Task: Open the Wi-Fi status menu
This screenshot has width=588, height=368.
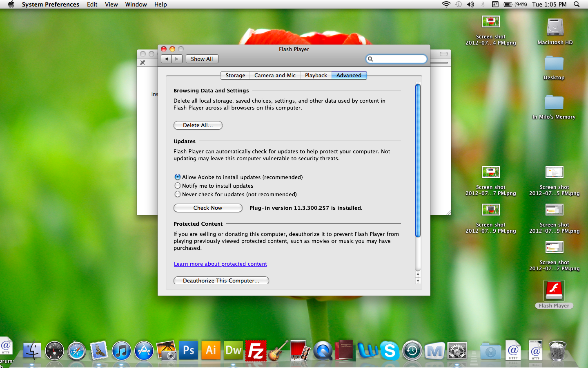Action: coord(446,4)
